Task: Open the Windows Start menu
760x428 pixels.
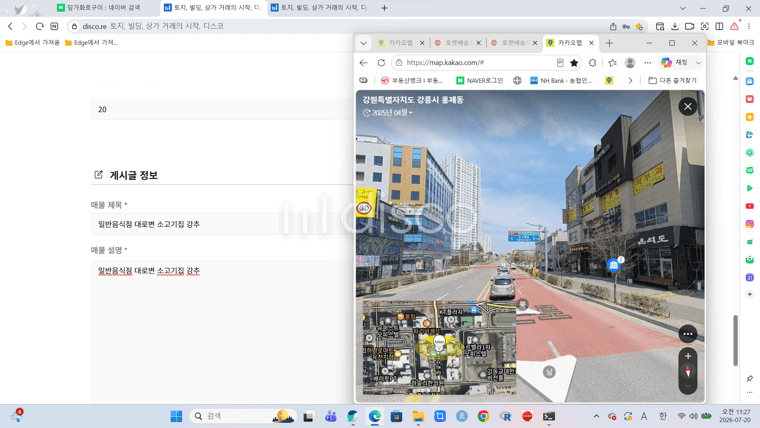Action: click(x=176, y=416)
